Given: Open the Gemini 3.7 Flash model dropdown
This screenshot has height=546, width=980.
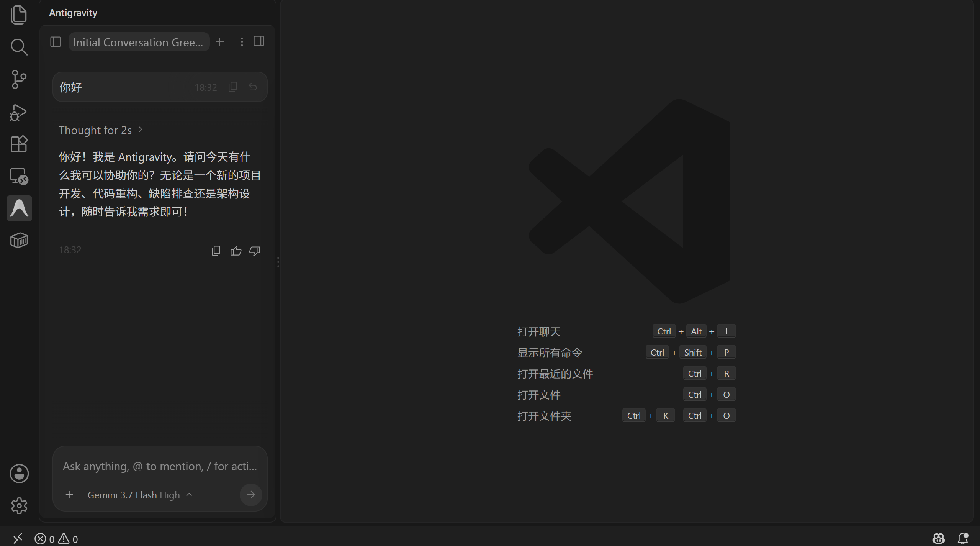Looking at the screenshot, I should 140,495.
